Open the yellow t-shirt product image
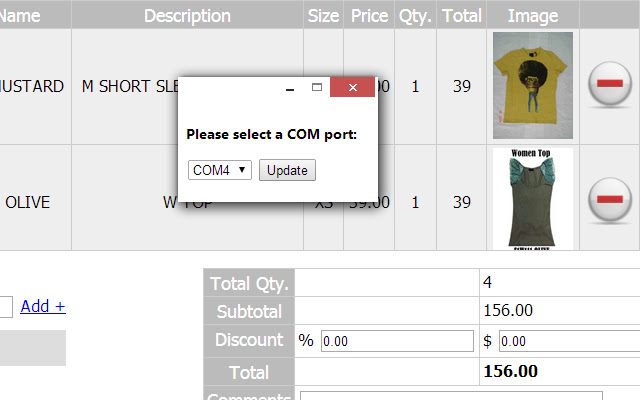This screenshot has width=640, height=400. 533,85
